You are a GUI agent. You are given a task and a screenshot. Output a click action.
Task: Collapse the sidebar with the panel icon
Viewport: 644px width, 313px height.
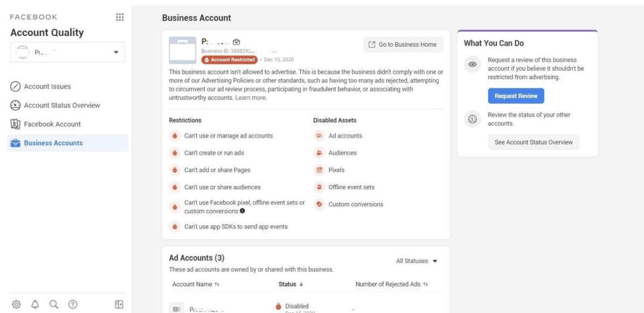(x=119, y=304)
